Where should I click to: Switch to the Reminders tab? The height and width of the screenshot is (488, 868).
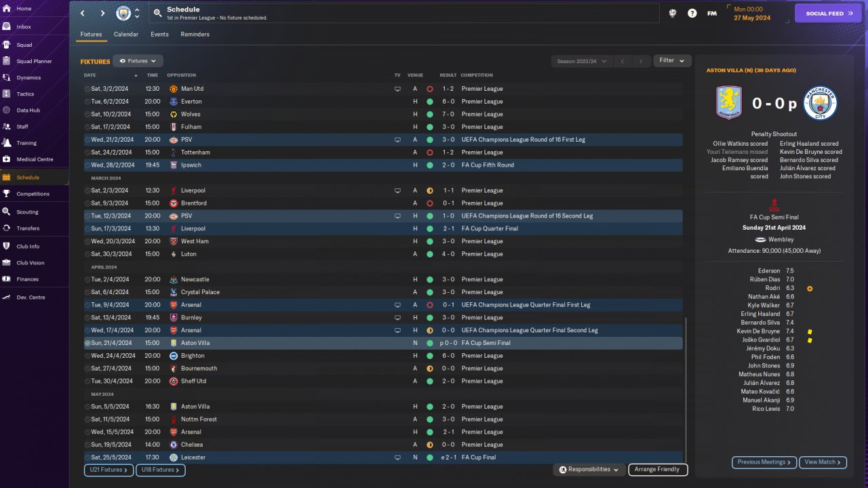coord(195,35)
